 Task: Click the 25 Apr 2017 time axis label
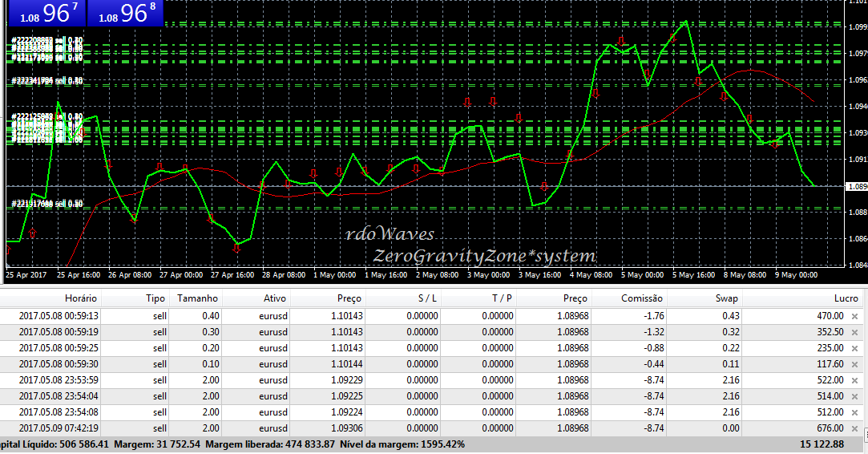pyautogui.click(x=26, y=275)
